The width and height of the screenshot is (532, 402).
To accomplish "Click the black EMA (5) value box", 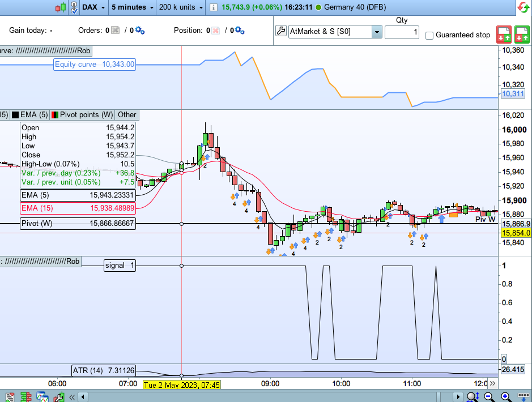I will pyautogui.click(x=78, y=195).
